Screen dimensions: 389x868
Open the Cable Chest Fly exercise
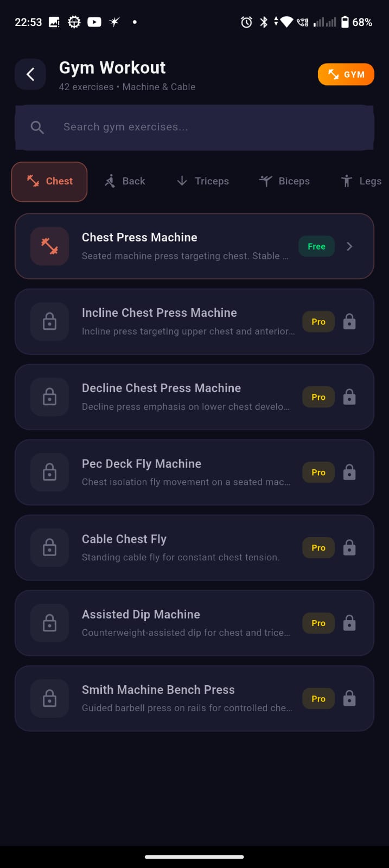179,547
